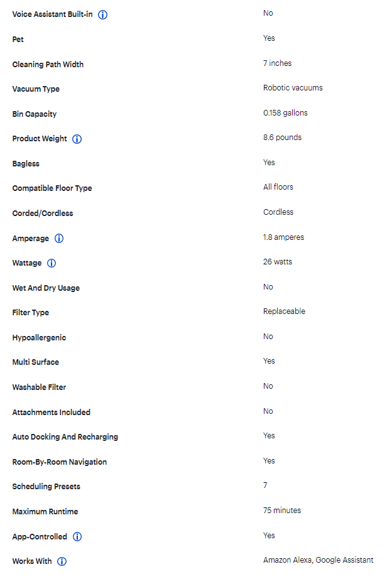Show info for Works With
The width and height of the screenshot is (392, 579).
[x=62, y=561]
